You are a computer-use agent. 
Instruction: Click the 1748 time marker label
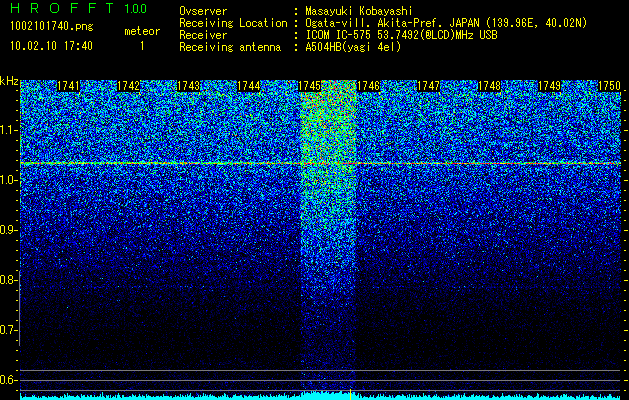(x=489, y=86)
